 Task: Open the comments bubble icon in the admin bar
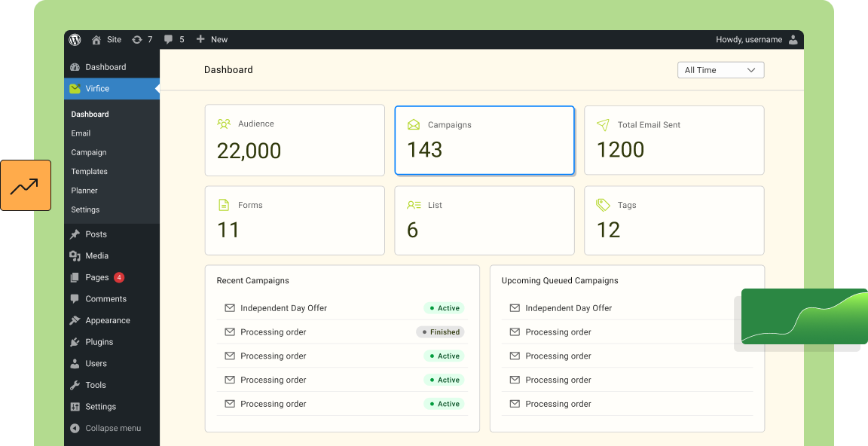click(x=169, y=40)
